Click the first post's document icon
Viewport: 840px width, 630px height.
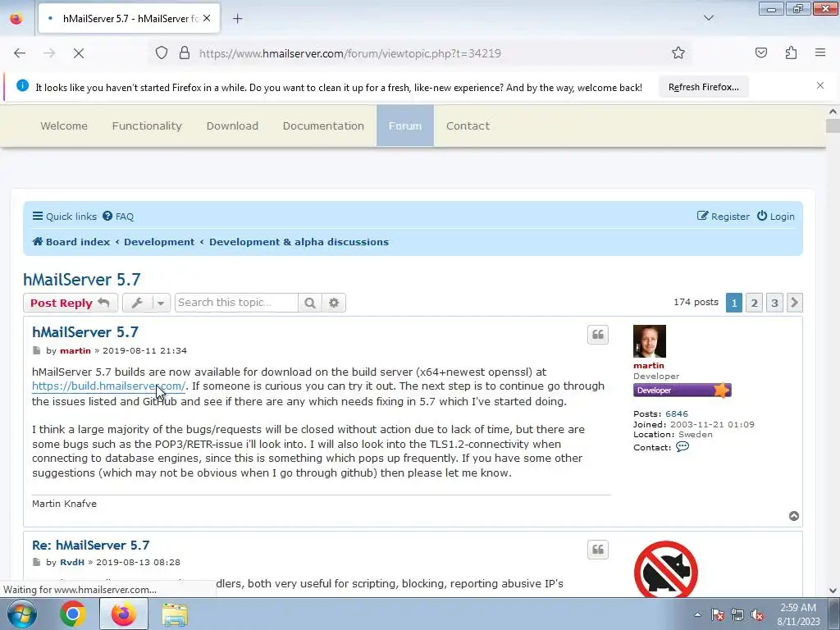click(x=36, y=351)
